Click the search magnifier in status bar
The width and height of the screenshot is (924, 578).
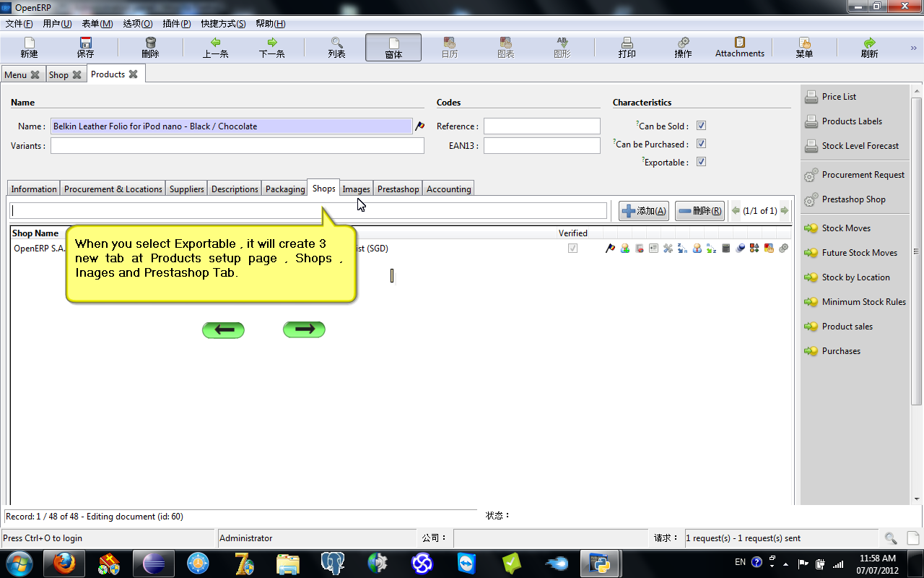[891, 538]
